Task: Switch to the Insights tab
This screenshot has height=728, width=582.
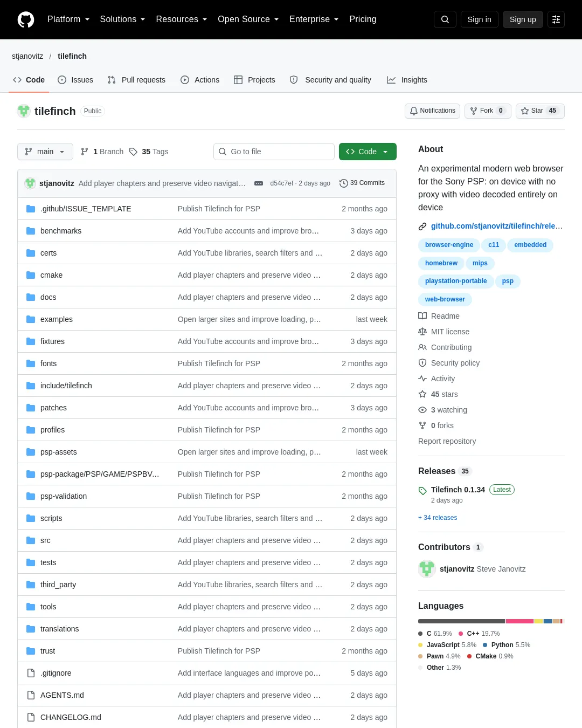Action: pos(407,80)
